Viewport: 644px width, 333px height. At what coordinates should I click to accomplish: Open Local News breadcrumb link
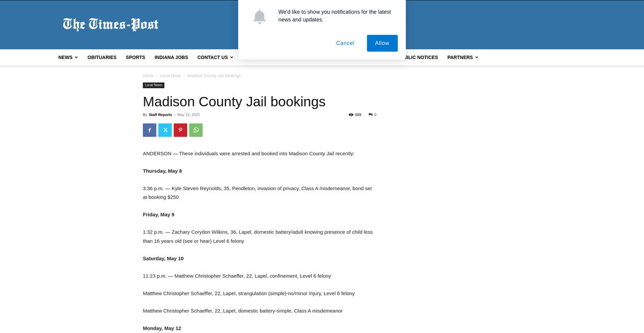click(x=170, y=76)
